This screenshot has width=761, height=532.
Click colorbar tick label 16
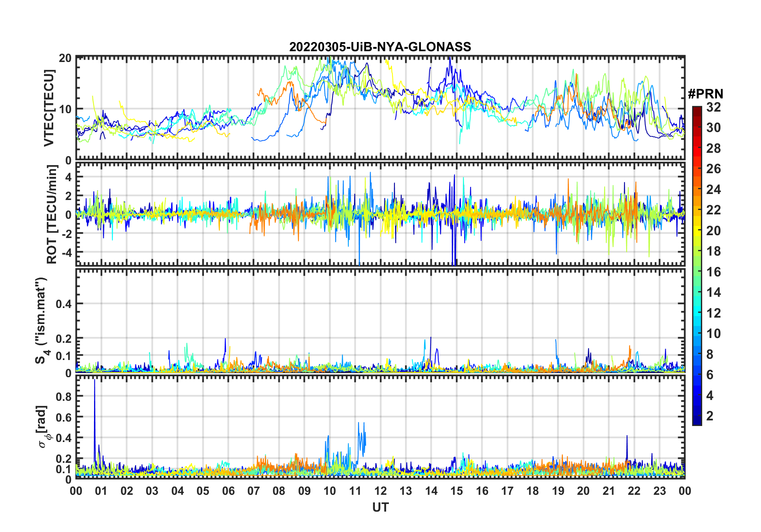tap(713, 272)
